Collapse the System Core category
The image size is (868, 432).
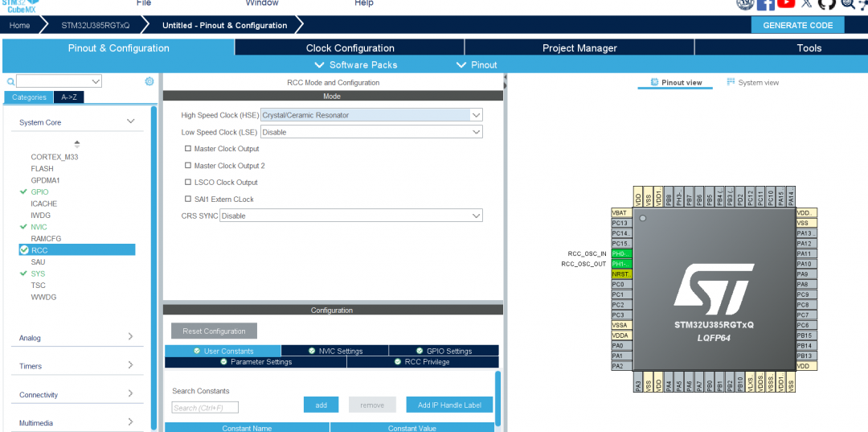coord(131,121)
